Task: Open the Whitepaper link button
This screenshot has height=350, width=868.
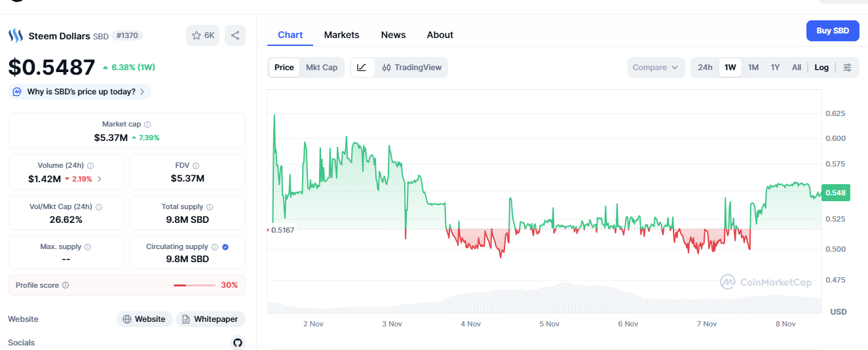Action: coord(210,319)
